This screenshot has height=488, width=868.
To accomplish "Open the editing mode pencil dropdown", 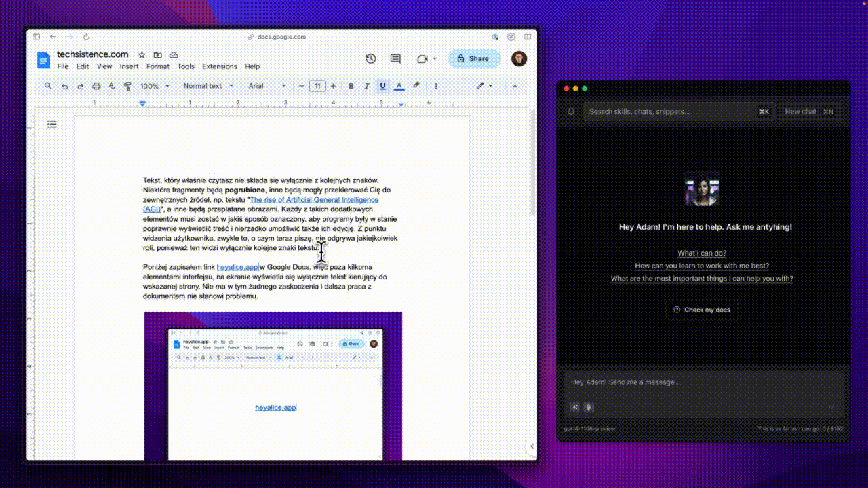I will click(x=484, y=86).
